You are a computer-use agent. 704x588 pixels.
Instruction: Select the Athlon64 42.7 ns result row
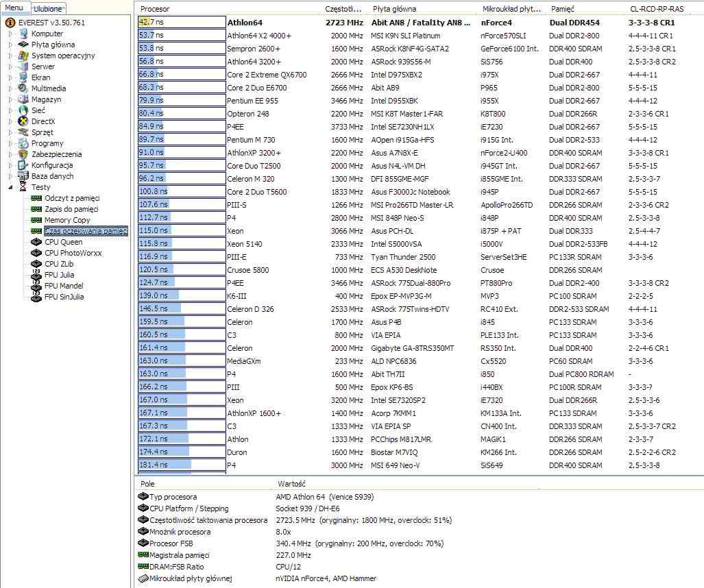click(x=420, y=23)
